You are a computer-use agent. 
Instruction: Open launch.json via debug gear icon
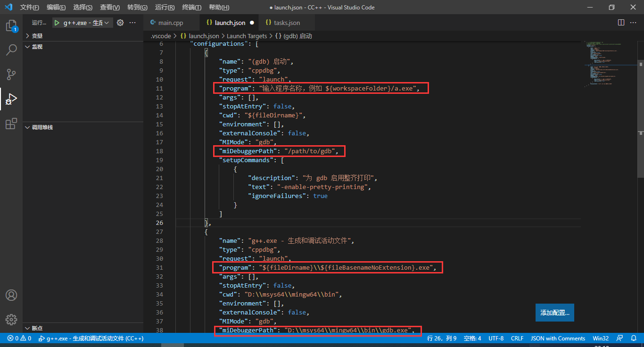pyautogui.click(x=120, y=23)
